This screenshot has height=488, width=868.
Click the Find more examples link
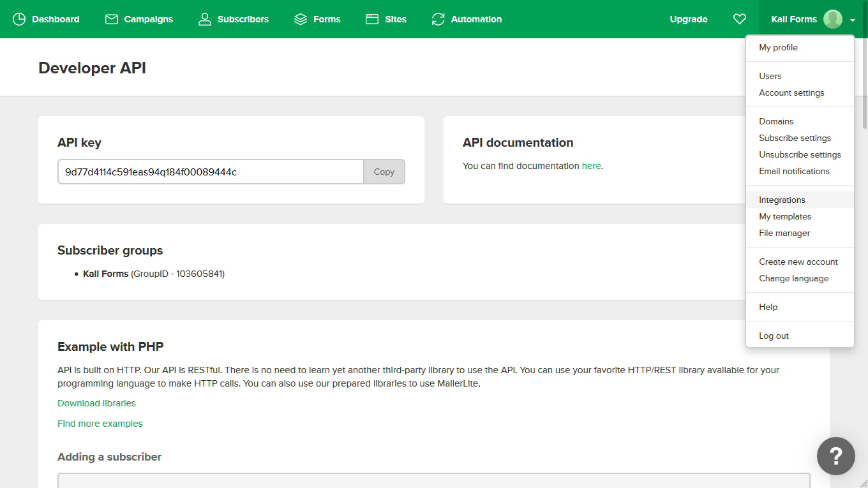tap(100, 424)
